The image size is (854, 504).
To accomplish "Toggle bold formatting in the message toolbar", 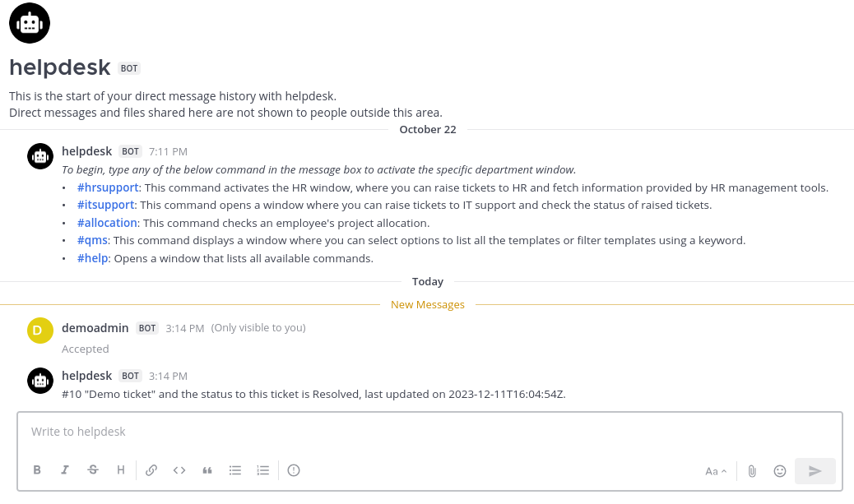I will [37, 470].
